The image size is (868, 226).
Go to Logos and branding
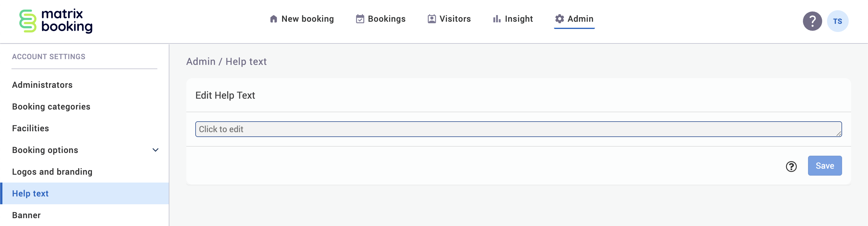52,172
